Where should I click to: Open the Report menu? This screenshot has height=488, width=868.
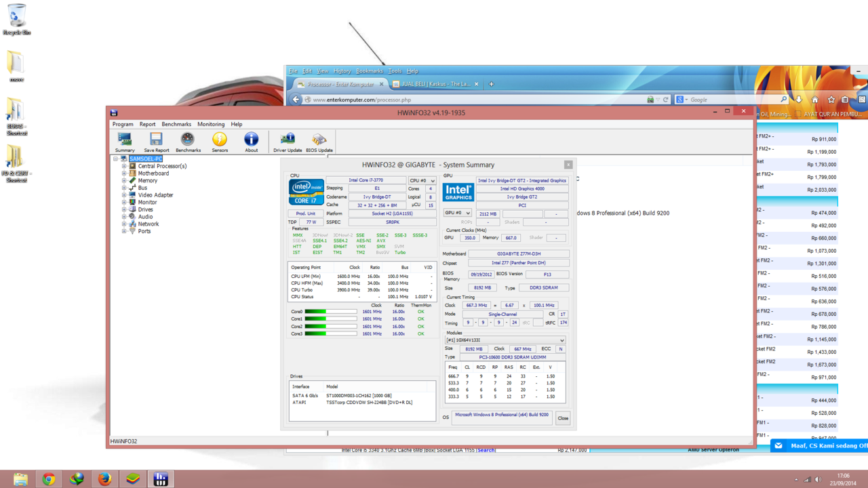point(147,125)
